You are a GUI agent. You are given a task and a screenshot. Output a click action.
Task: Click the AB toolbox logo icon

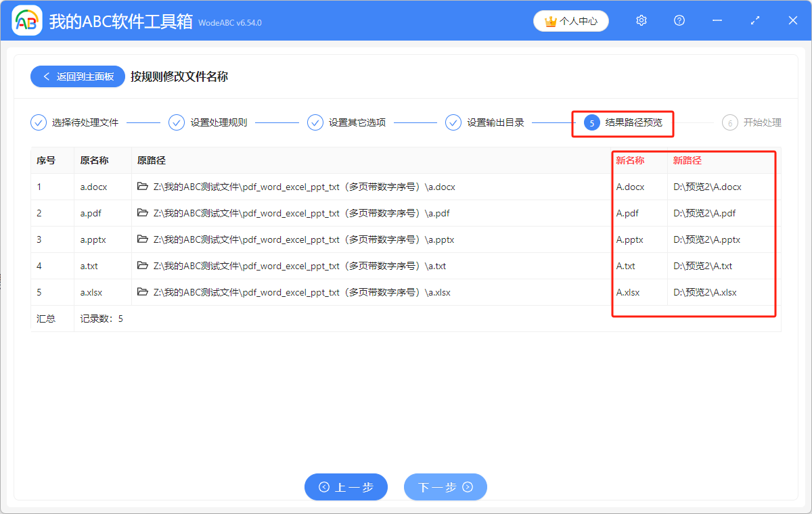click(26, 20)
